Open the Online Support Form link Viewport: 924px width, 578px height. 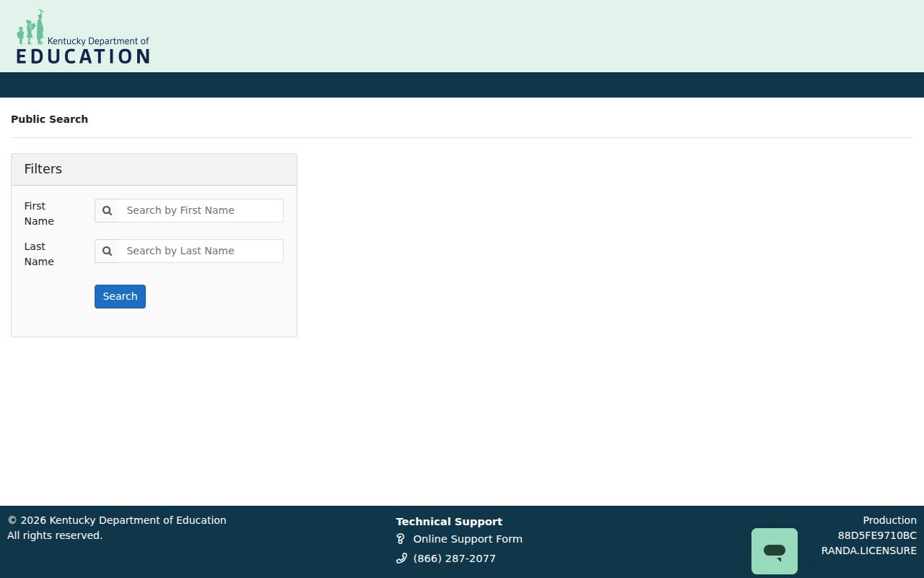(x=468, y=539)
